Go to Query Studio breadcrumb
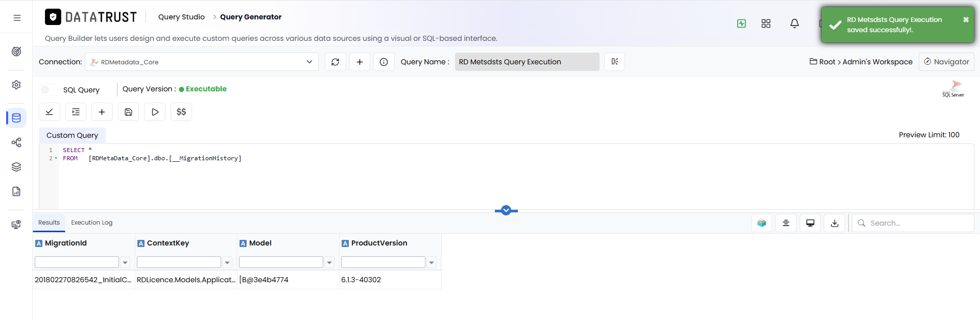Image resolution: width=980 pixels, height=320 pixels. pyautogui.click(x=181, y=17)
